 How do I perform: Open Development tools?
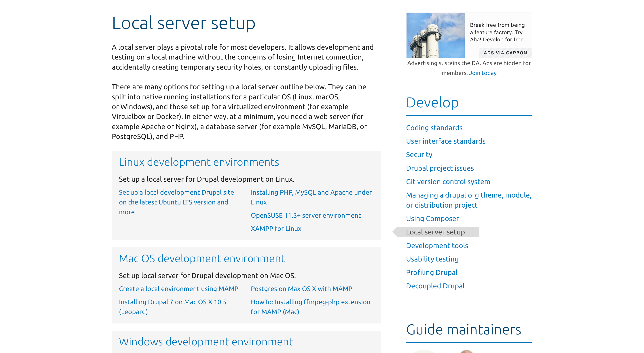[437, 245]
